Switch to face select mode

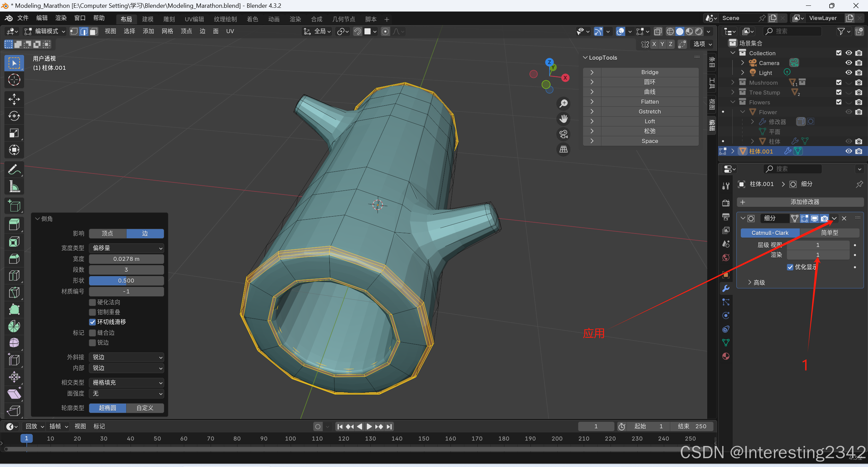94,32
